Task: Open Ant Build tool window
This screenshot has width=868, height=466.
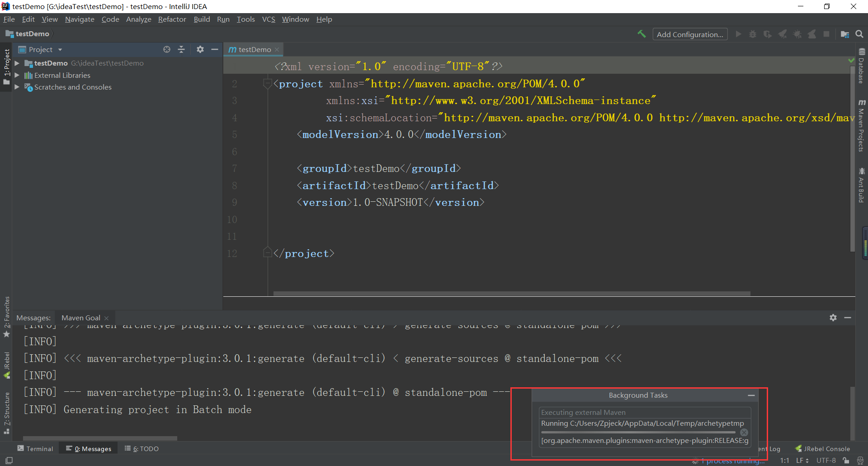Action: [x=862, y=185]
